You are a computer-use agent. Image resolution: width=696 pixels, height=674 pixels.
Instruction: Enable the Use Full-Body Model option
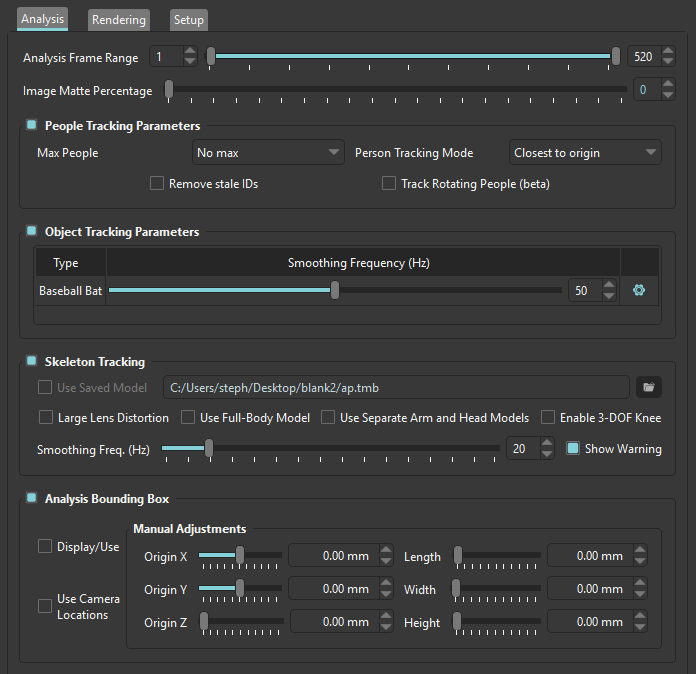click(188, 417)
